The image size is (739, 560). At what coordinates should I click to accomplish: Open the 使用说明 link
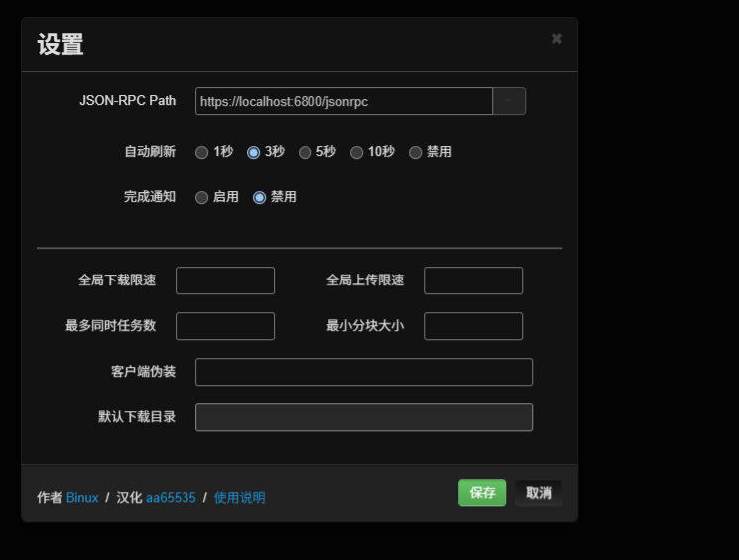[239, 498]
